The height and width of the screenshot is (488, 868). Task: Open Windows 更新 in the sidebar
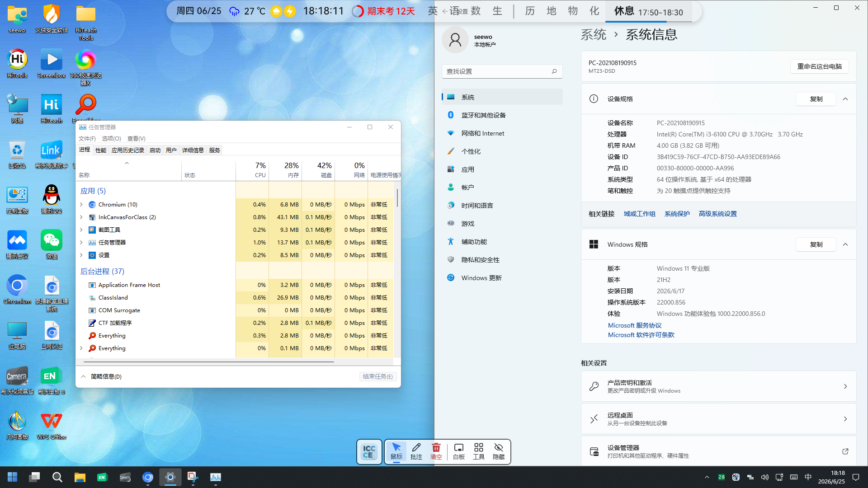[x=502, y=278]
